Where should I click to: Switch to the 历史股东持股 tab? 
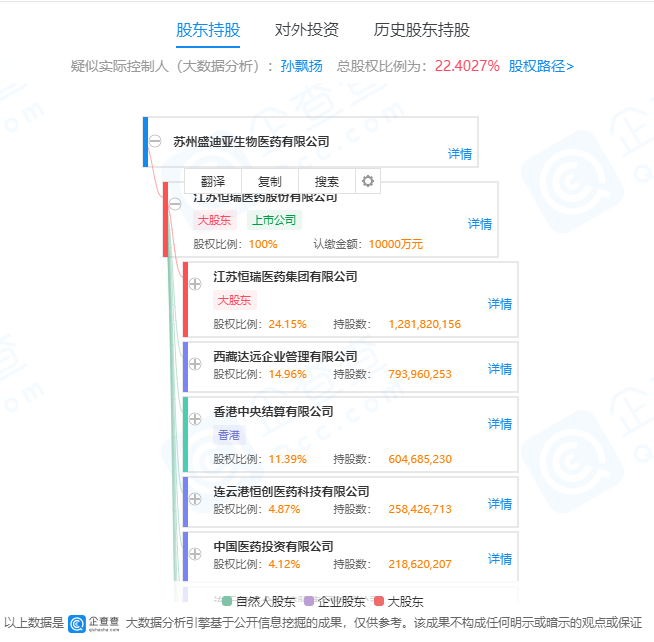421,30
